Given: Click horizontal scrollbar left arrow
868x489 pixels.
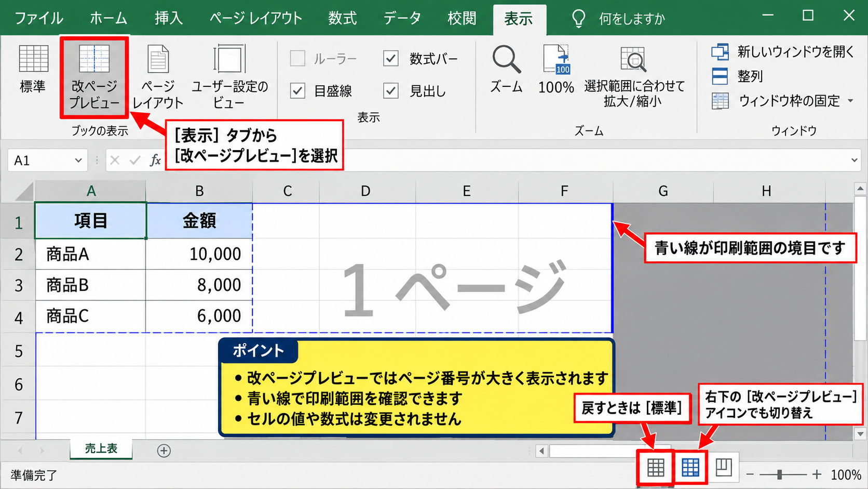Looking at the screenshot, I should coord(541,451).
